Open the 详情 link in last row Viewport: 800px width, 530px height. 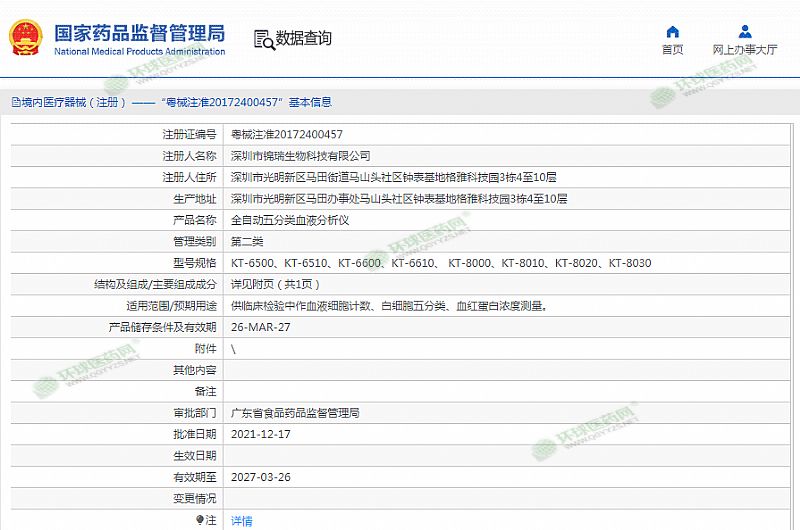241,521
